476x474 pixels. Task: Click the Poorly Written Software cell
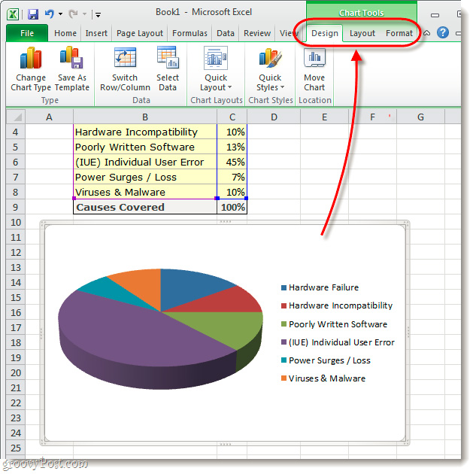(145, 147)
